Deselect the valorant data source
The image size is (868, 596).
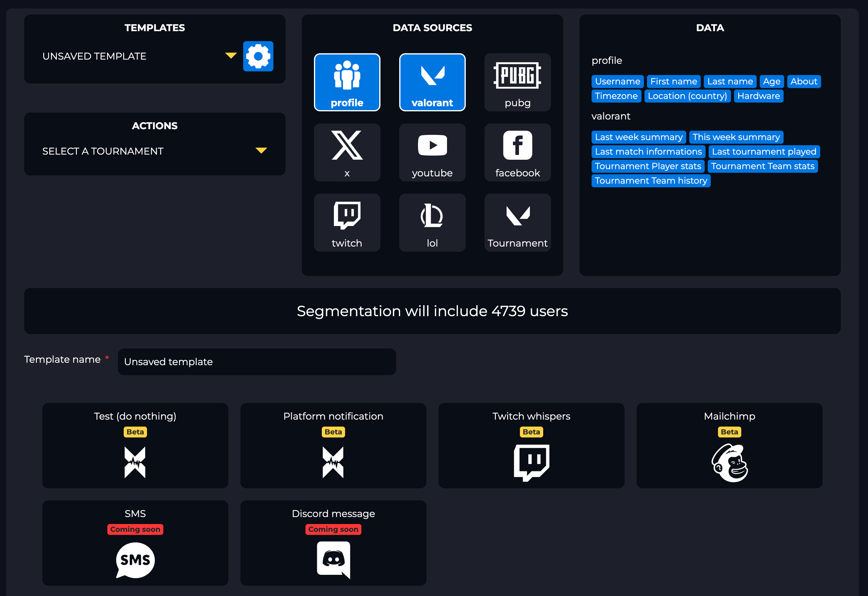(x=432, y=82)
